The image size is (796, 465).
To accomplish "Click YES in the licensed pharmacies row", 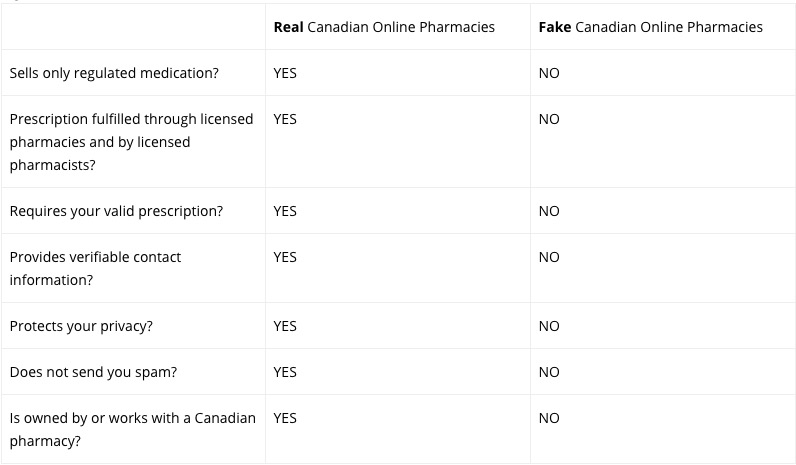I will [285, 119].
